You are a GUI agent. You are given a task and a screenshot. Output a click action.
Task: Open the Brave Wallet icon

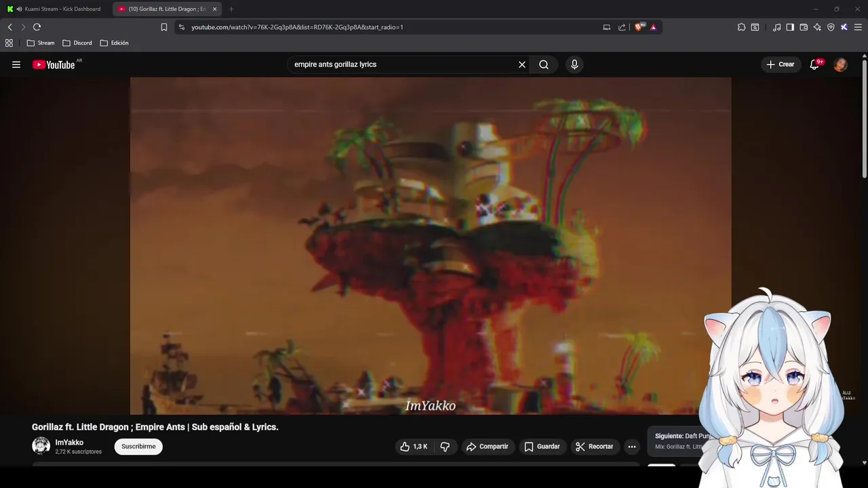(x=804, y=27)
